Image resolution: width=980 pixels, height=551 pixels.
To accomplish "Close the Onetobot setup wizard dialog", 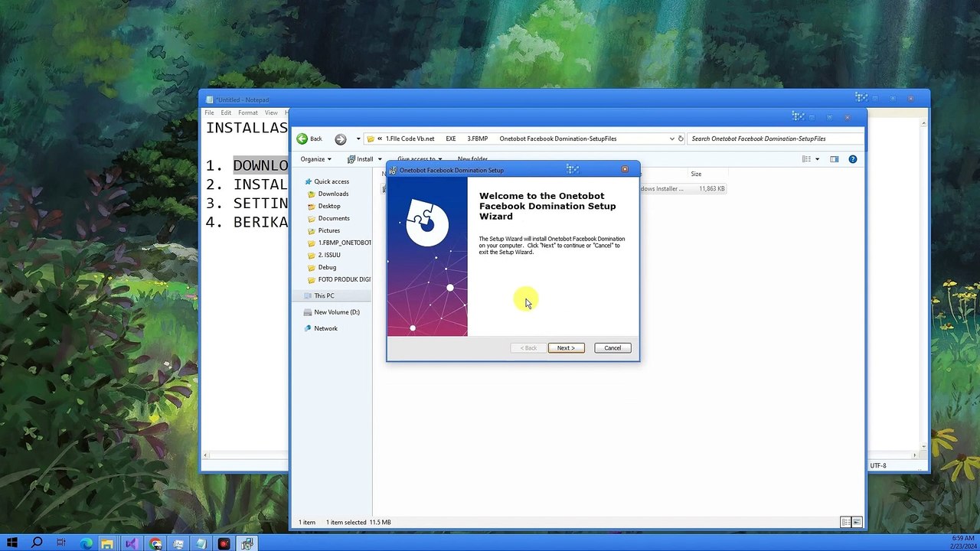I will coord(625,169).
